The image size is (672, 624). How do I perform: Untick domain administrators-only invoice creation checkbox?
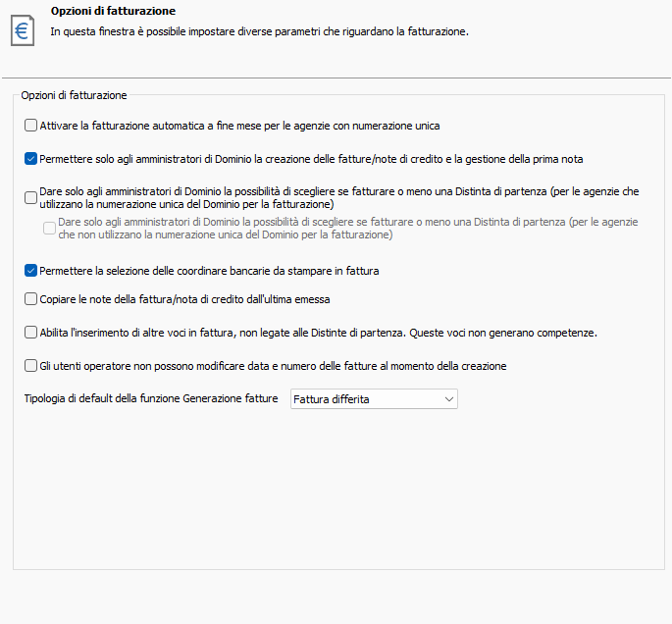[x=30, y=159]
